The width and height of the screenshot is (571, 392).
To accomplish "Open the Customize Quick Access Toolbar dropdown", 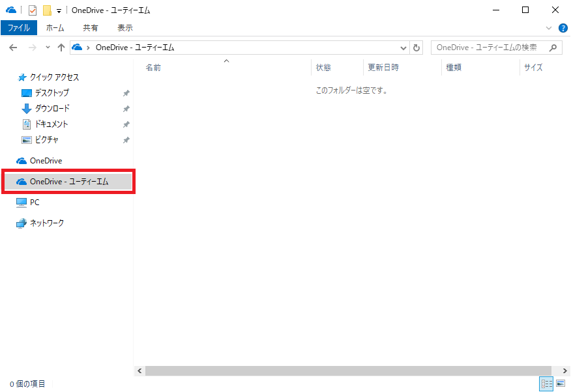I will (59, 11).
